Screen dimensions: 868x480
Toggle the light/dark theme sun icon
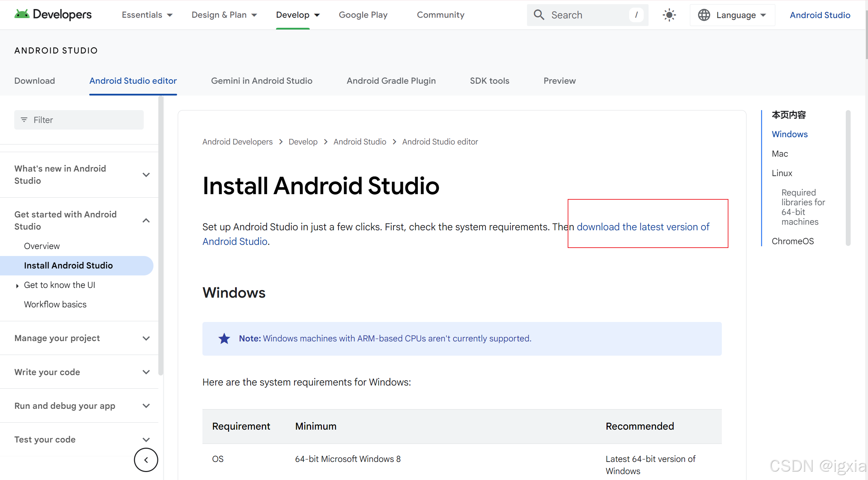(x=669, y=15)
